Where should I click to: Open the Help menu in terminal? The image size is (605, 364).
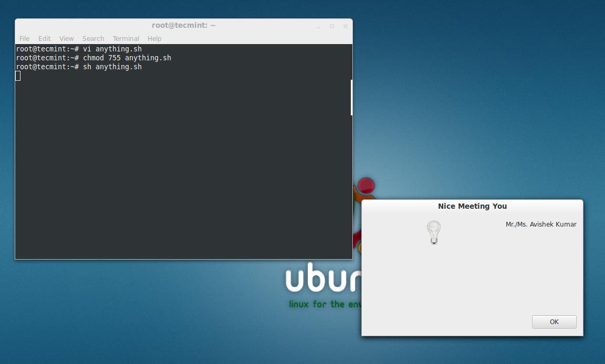pyautogui.click(x=154, y=38)
